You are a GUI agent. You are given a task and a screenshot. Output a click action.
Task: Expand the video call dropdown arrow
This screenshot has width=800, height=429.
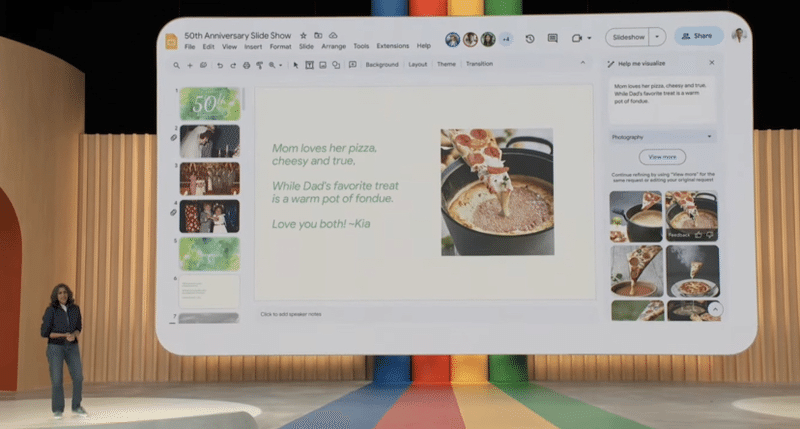[x=589, y=38]
